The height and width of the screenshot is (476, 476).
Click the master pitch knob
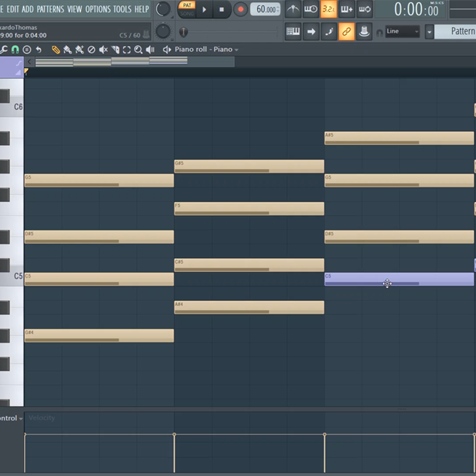pos(163,31)
